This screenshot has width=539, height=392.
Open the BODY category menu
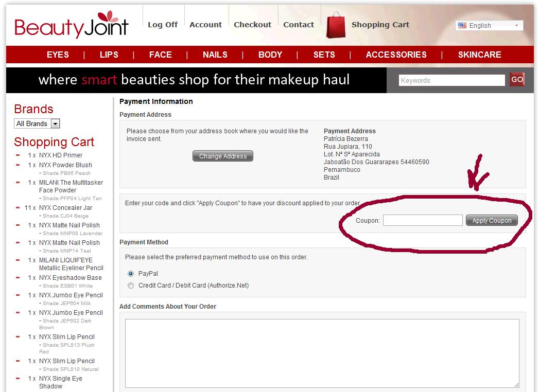coord(270,55)
